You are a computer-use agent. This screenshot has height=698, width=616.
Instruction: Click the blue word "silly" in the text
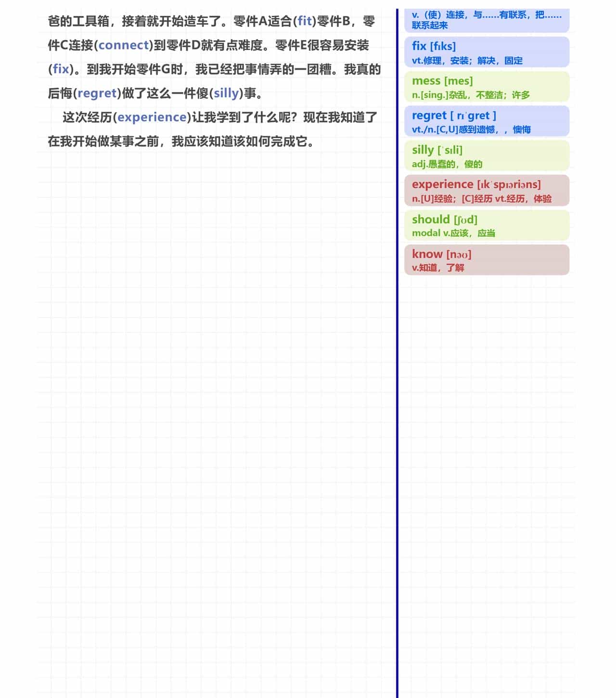[226, 93]
